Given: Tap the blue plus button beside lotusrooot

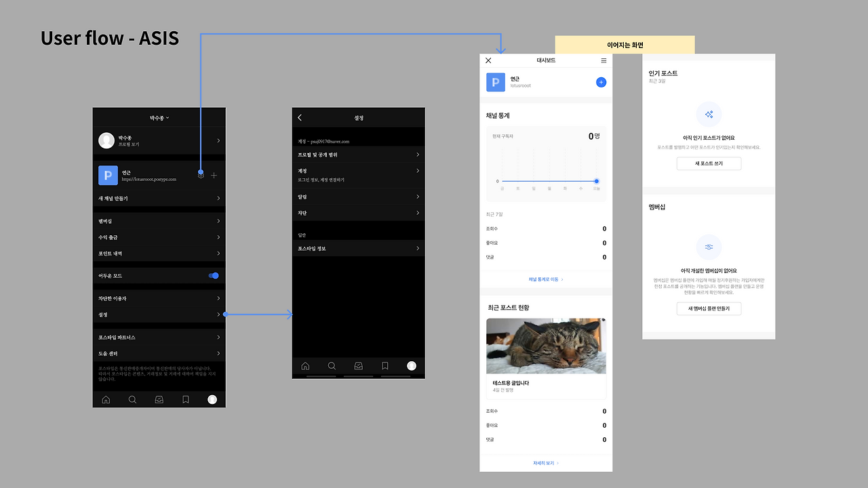Looking at the screenshot, I should click(x=601, y=82).
